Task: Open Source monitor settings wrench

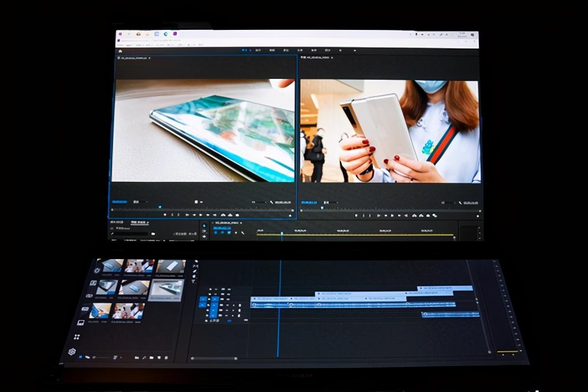Action: pyautogui.click(x=272, y=202)
